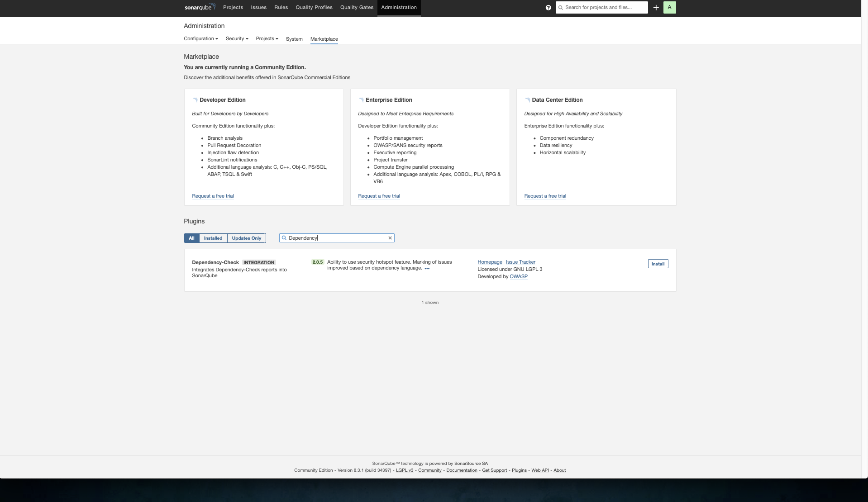
Task: Open the Issue Tracker link
Action: coord(520,262)
